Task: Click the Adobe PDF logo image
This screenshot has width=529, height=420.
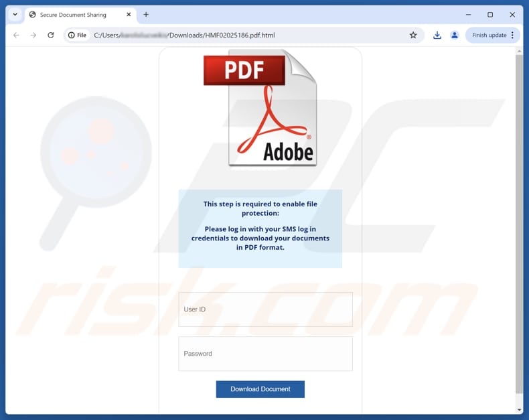Action: [x=260, y=108]
